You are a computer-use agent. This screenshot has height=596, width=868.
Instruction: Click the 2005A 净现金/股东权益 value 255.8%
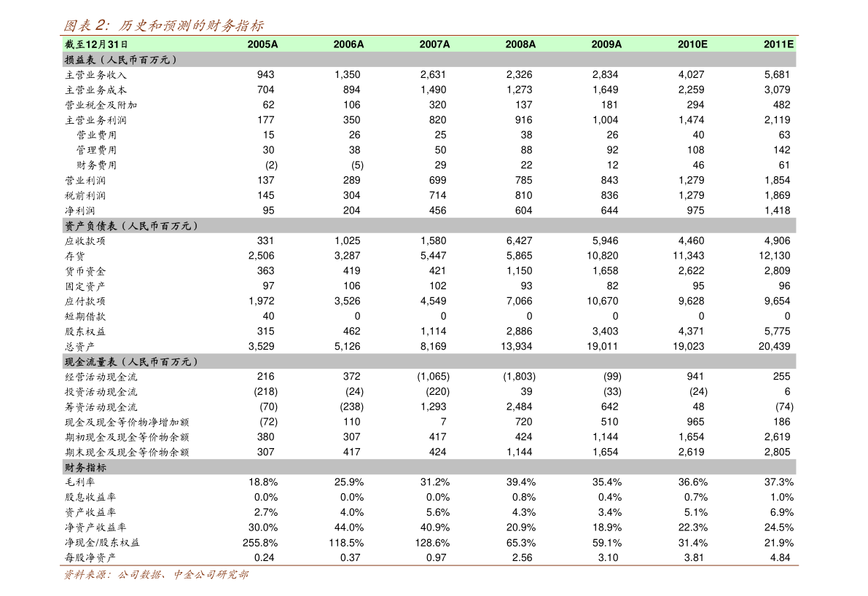tap(260, 543)
